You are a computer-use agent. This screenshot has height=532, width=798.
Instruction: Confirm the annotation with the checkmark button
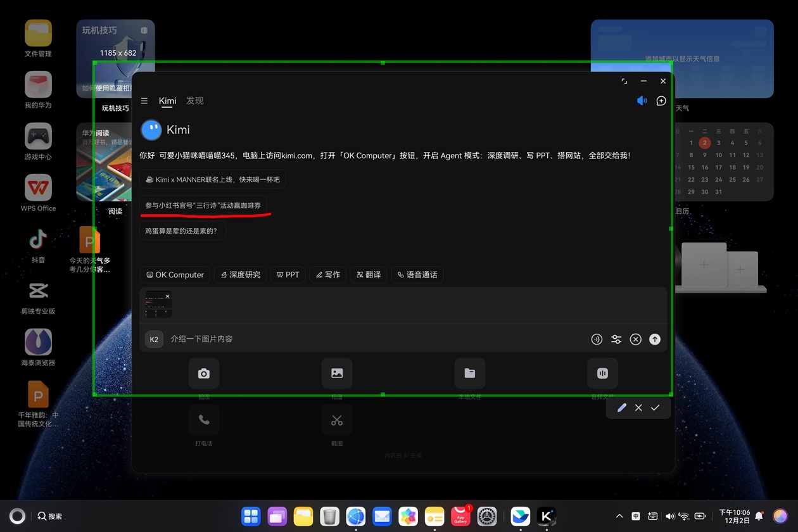(x=655, y=407)
